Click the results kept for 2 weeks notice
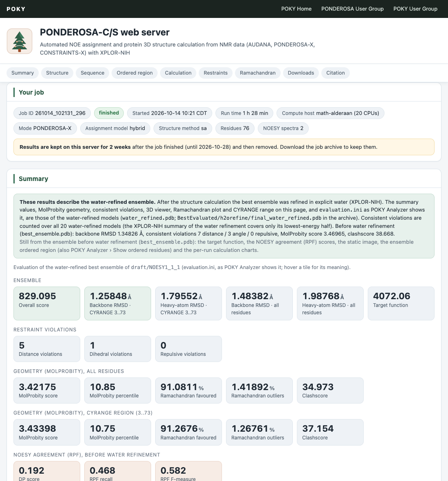Image resolution: width=448 pixels, height=481 pixels. [x=224, y=147]
